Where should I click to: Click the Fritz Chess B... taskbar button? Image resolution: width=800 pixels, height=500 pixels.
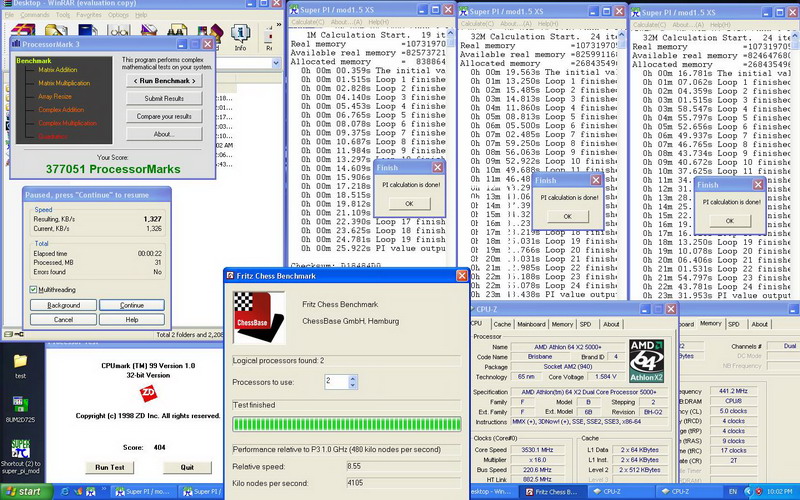[x=552, y=492]
